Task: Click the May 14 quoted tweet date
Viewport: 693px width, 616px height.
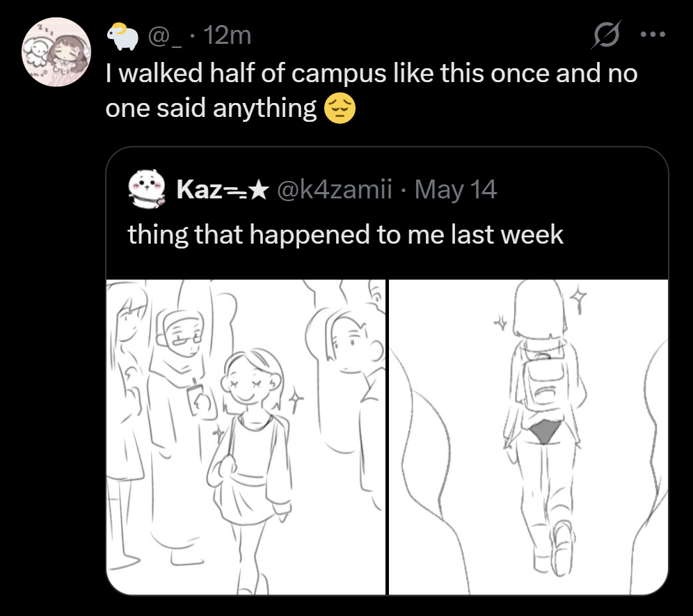Action: click(x=456, y=189)
